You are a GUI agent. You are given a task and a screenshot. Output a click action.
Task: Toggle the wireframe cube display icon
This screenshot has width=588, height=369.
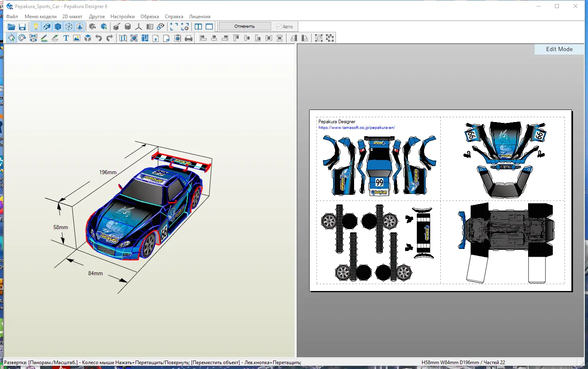69,27
